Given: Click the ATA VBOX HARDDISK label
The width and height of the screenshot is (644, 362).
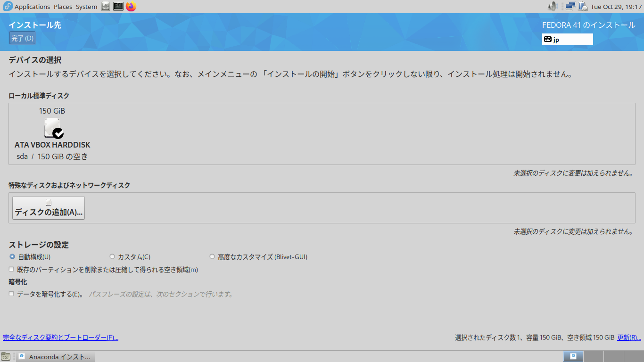Looking at the screenshot, I should pos(52,145).
